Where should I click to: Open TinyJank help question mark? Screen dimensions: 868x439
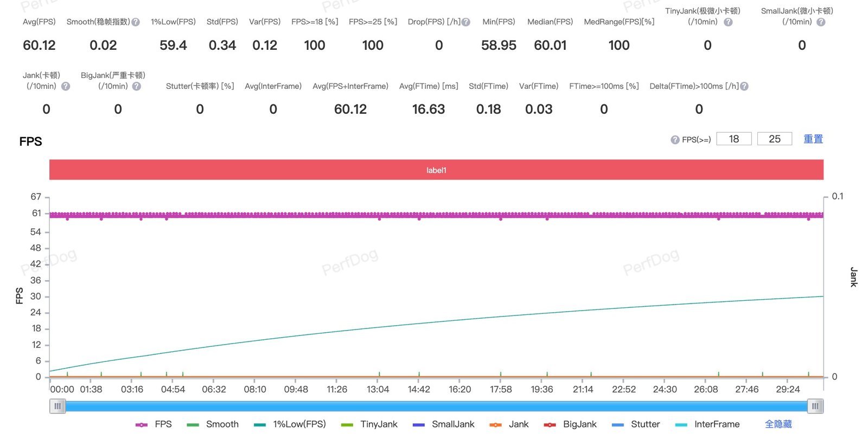pyautogui.click(x=728, y=22)
